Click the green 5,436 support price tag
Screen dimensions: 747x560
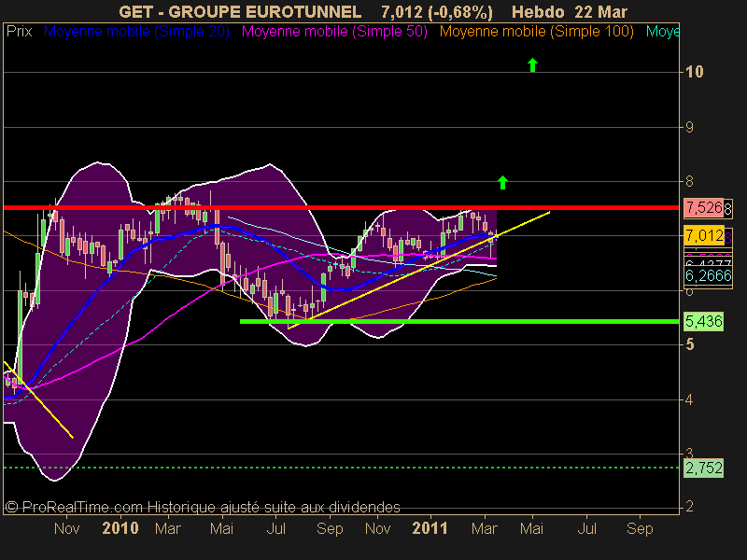click(x=704, y=321)
